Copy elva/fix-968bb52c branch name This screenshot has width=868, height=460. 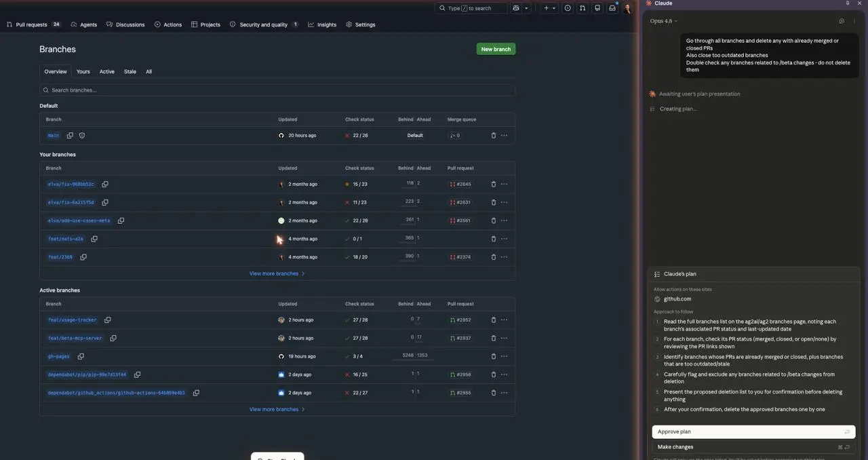105,184
